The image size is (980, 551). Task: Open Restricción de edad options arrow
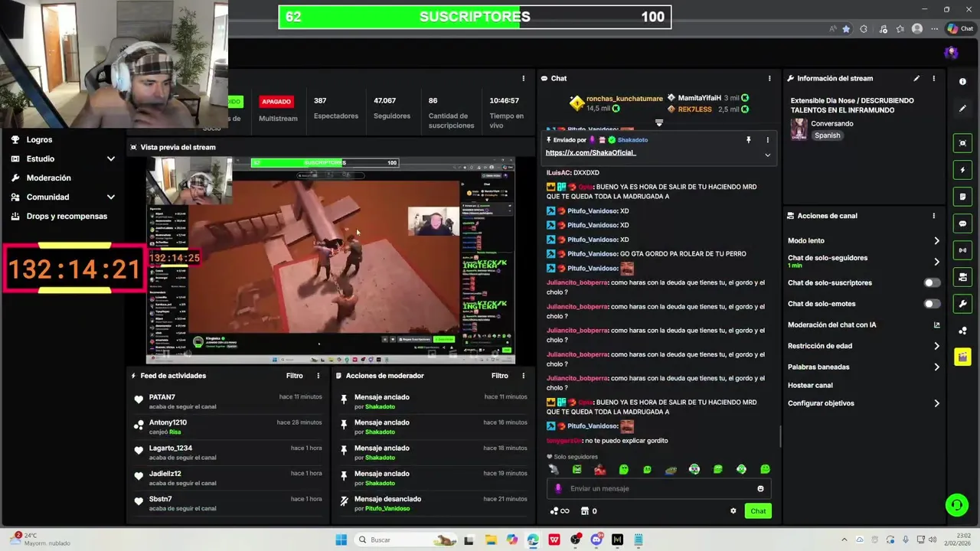936,346
